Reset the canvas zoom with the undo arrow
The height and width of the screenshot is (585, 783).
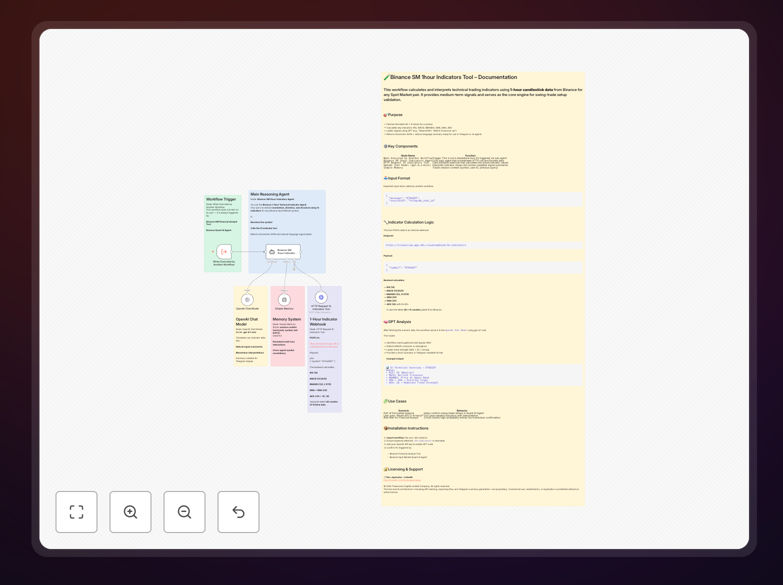pos(238,512)
